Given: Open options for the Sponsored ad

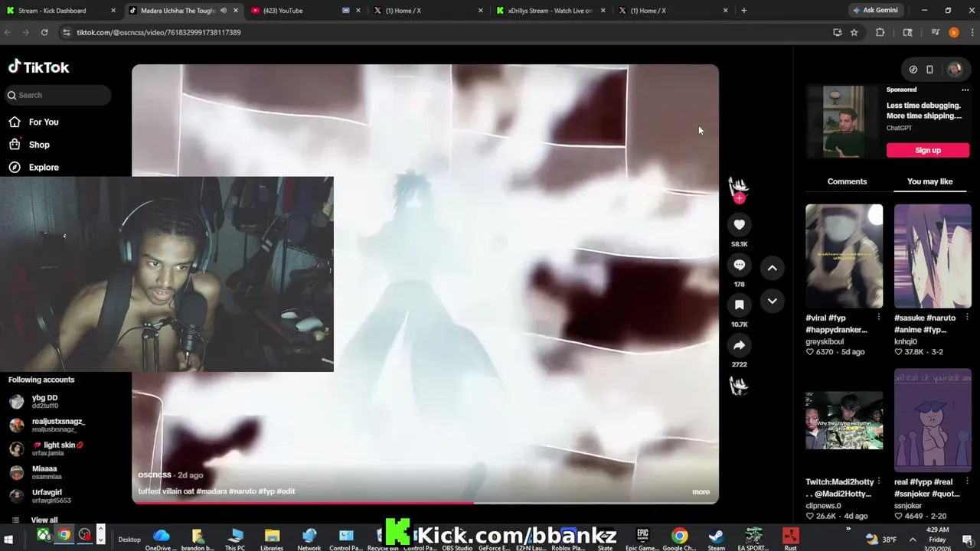Looking at the screenshot, I should click(x=965, y=90).
